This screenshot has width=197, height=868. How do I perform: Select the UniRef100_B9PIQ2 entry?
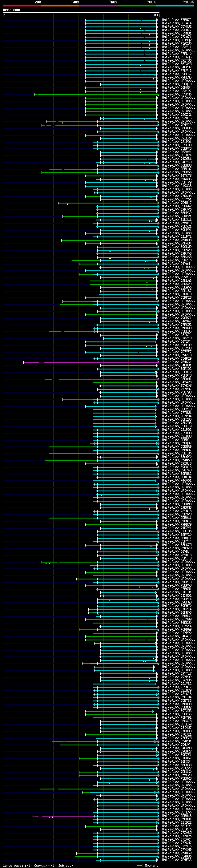[x=177, y=369]
